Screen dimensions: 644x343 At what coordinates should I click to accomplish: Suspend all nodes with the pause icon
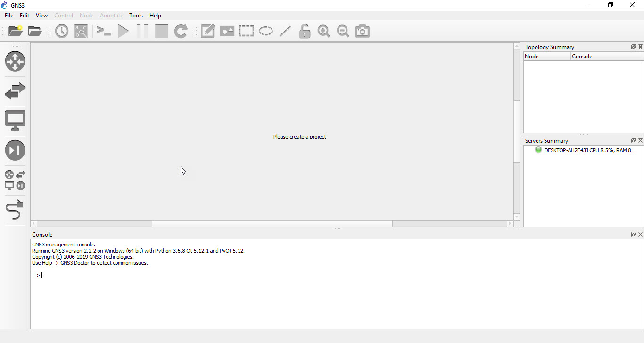[142, 31]
